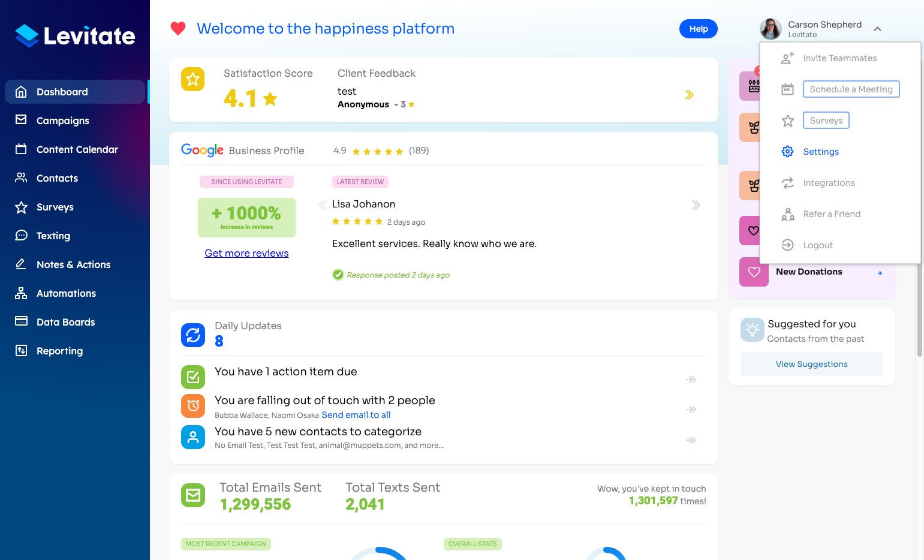The height and width of the screenshot is (560, 924).
Task: Click Send email to all link
Action: [356, 415]
